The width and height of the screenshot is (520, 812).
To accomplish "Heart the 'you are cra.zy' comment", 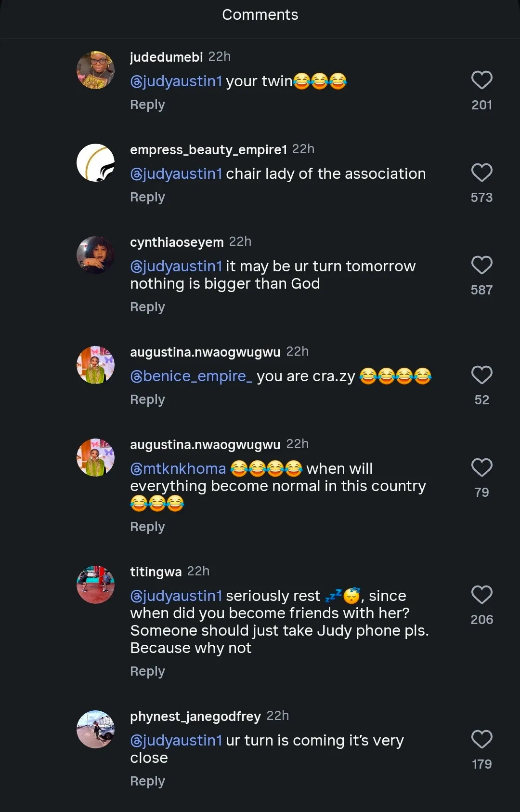I will [x=481, y=375].
